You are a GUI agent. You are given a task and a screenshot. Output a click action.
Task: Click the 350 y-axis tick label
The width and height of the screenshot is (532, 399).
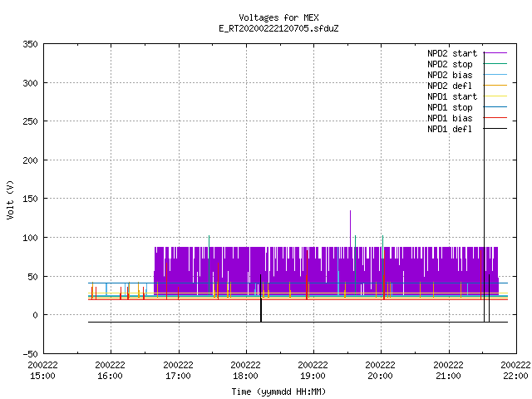coord(30,44)
